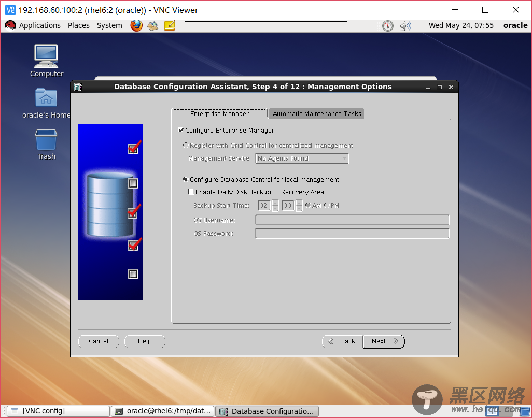Open the Places menu
The height and width of the screenshot is (418, 532).
pos(79,25)
